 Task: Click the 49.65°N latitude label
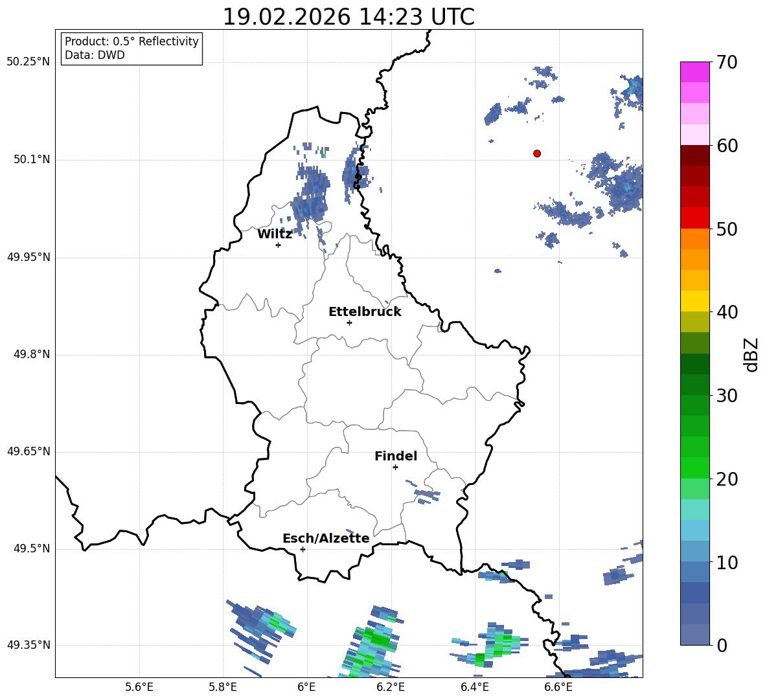coord(29,451)
